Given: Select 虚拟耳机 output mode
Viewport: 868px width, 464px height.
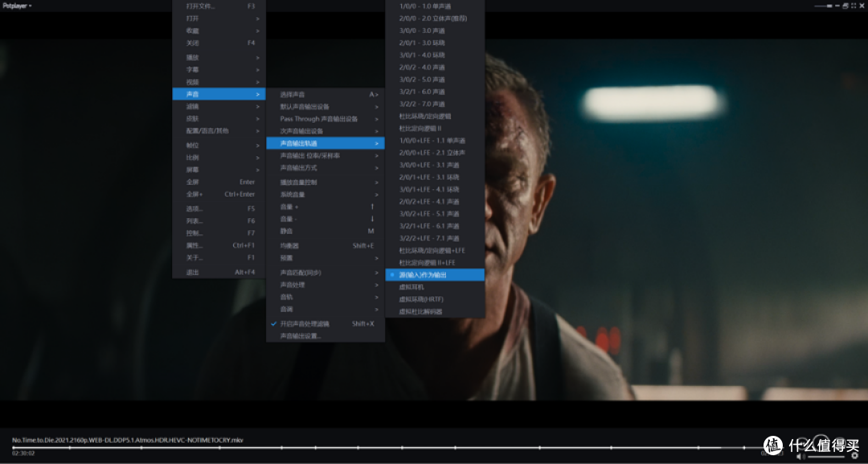Looking at the screenshot, I should pyautogui.click(x=435, y=287).
